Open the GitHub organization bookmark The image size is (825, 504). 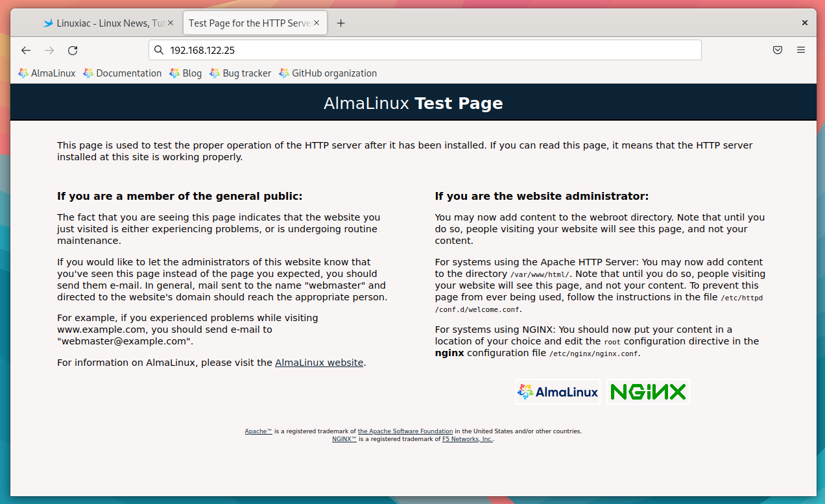tap(328, 73)
